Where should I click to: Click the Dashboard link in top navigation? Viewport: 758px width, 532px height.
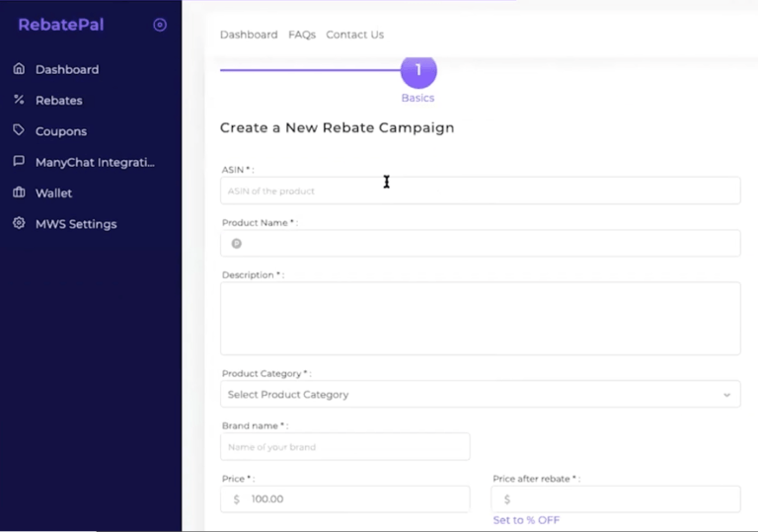click(x=249, y=35)
